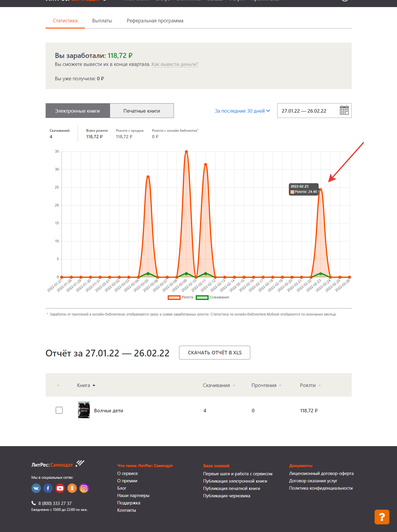Open the calendar date picker icon
This screenshot has width=397, height=532.
coord(344,110)
